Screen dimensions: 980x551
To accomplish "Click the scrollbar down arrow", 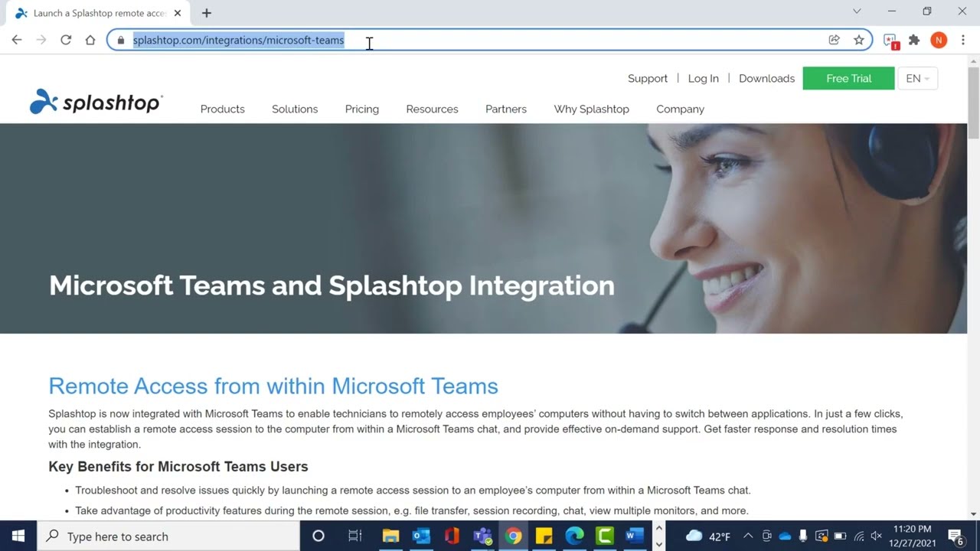I will 974,514.
